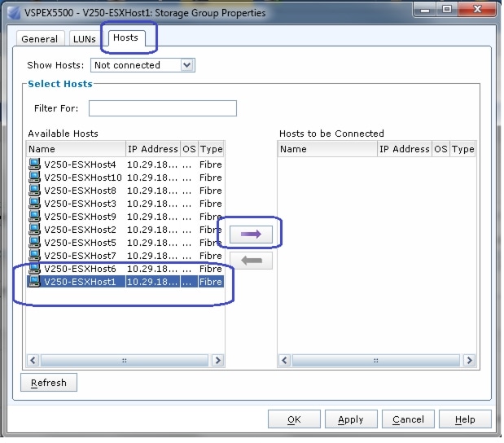Select V250-ESXHost2 name text
Screen dimensions: 504x443
click(x=80, y=230)
